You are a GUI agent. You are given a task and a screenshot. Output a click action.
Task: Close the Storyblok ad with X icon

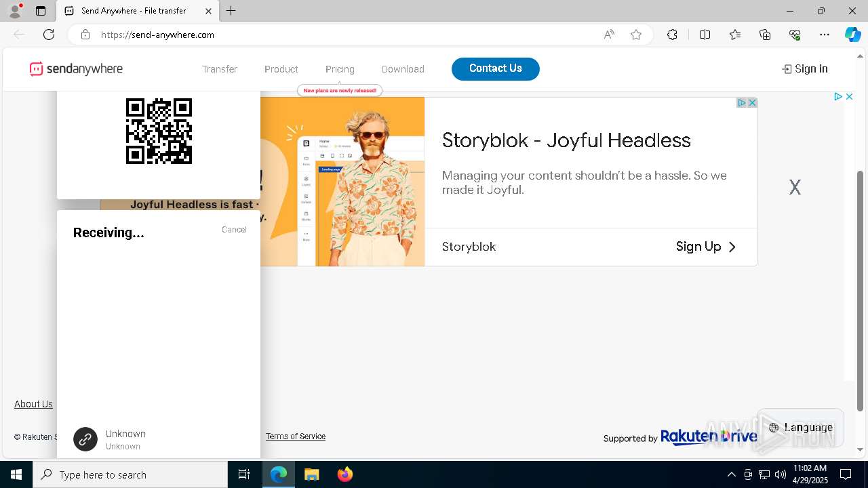tap(752, 103)
